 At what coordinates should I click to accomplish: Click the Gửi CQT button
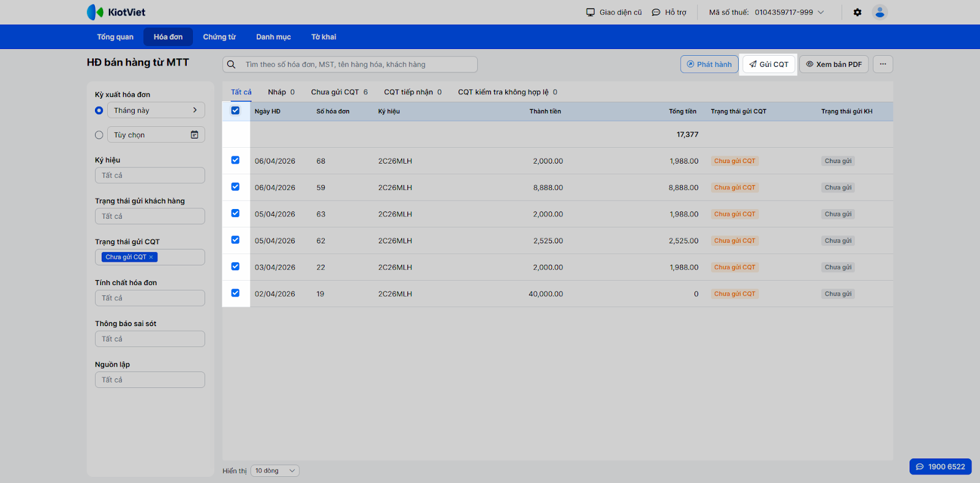point(769,64)
